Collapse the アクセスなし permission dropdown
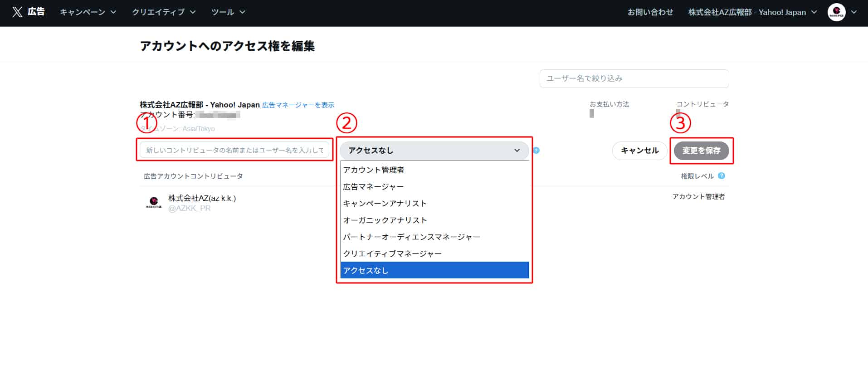 434,151
